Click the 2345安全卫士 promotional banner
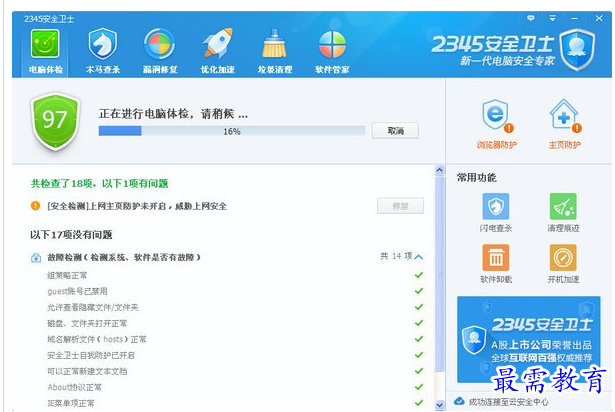 pos(528,339)
